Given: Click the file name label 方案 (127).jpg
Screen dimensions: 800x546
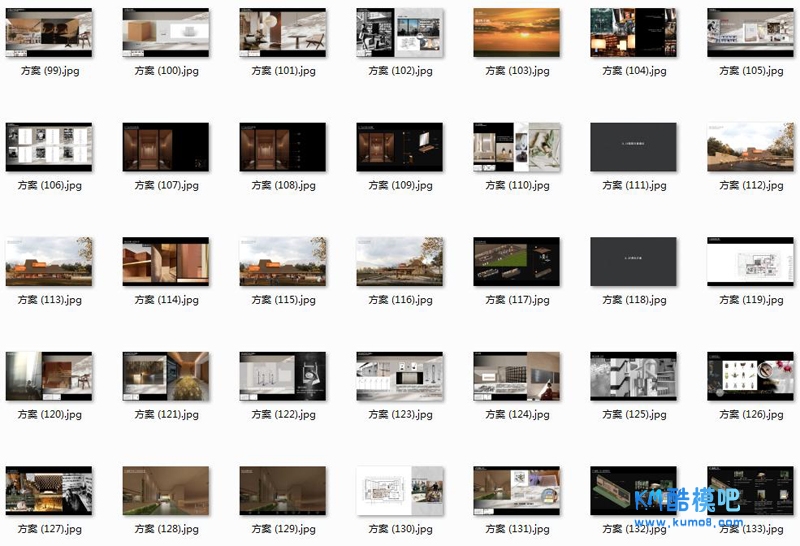Looking at the screenshot, I should [x=49, y=529].
